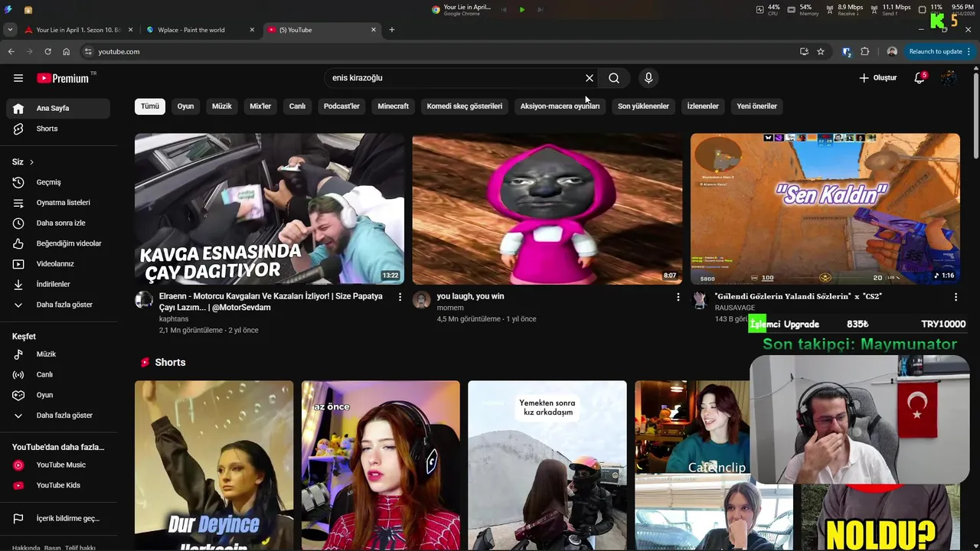Expand the Siz section chevron
The height and width of the screenshot is (551, 980).
coord(31,162)
